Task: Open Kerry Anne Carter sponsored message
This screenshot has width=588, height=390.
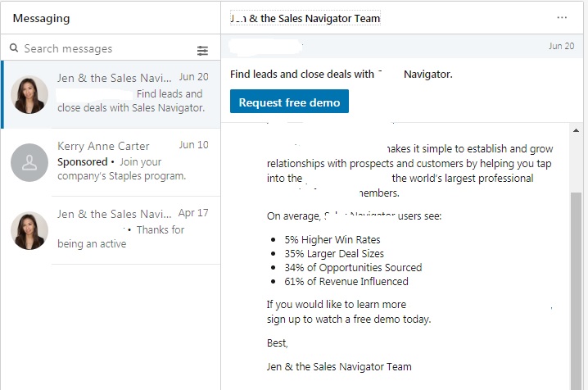Action: [111, 162]
